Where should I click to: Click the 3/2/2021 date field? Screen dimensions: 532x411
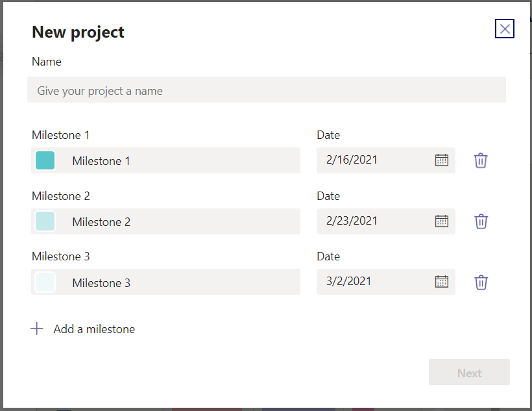click(x=370, y=282)
